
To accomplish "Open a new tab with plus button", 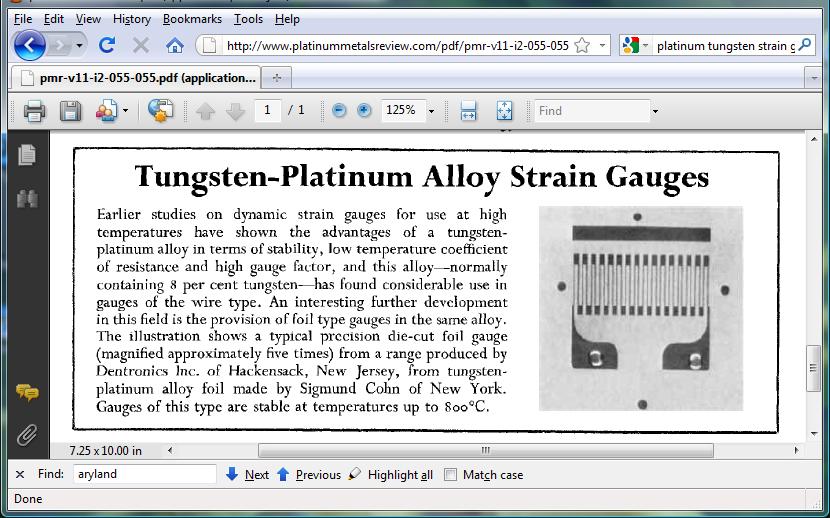I will [x=276, y=78].
